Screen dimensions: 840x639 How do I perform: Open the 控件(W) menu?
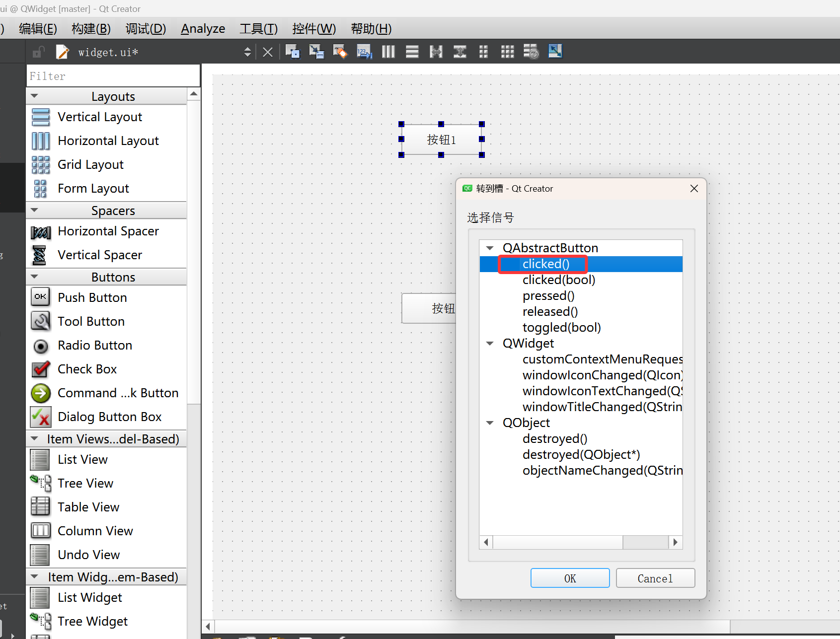(314, 29)
